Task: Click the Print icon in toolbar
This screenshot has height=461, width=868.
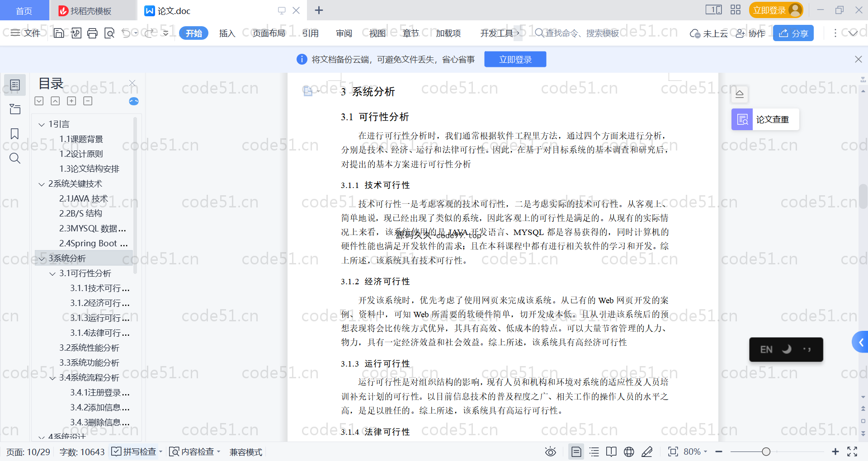Action: pos(92,33)
